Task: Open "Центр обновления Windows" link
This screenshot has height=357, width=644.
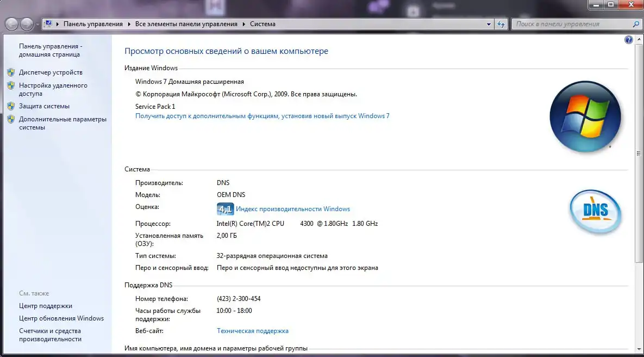Action: click(x=61, y=318)
